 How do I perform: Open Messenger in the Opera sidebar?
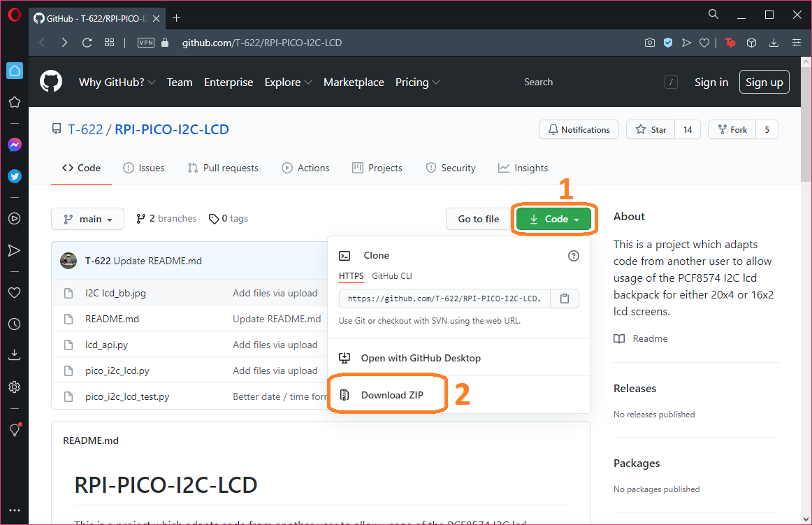pyautogui.click(x=14, y=145)
